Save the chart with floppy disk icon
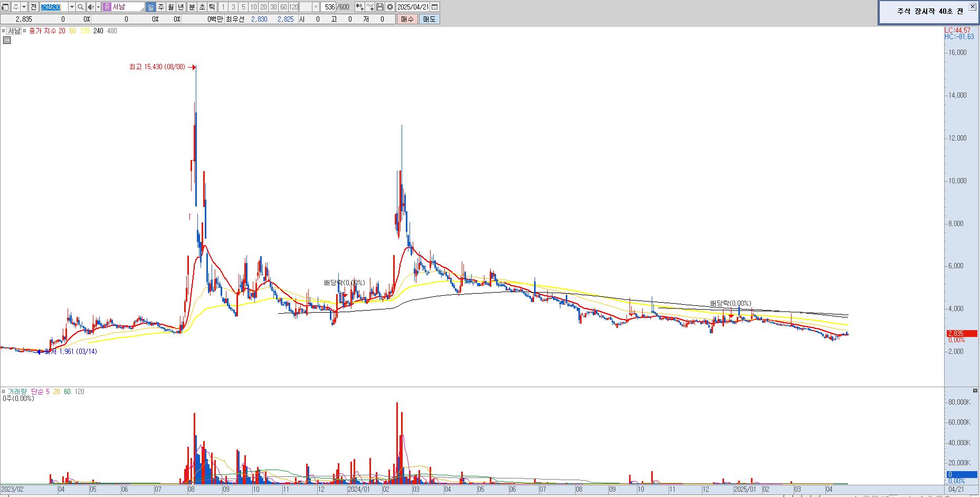Image resolution: width=980 pixels, height=497 pixels. 380,7
